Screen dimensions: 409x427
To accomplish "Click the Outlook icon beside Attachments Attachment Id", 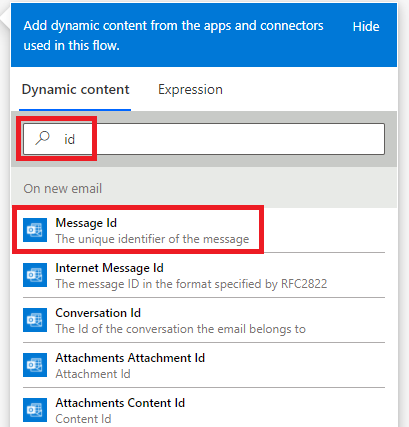I will 35,365.
